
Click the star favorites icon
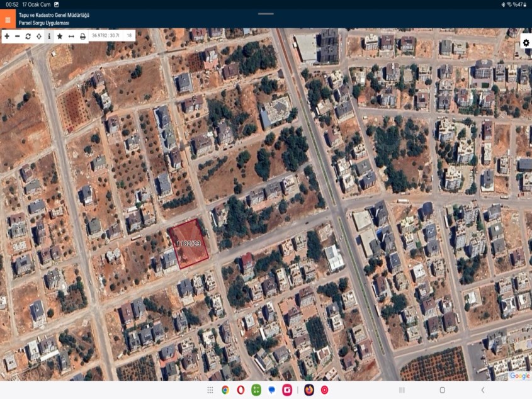pos(60,37)
